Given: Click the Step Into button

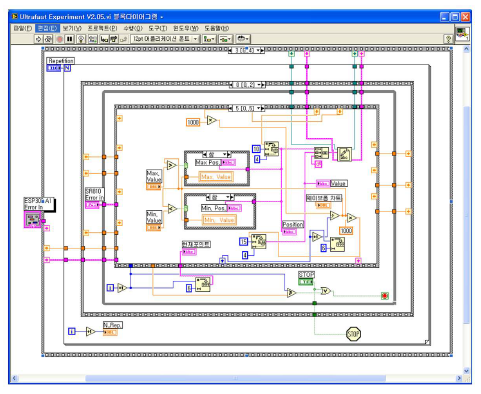Looking at the screenshot, I should 104,39.
